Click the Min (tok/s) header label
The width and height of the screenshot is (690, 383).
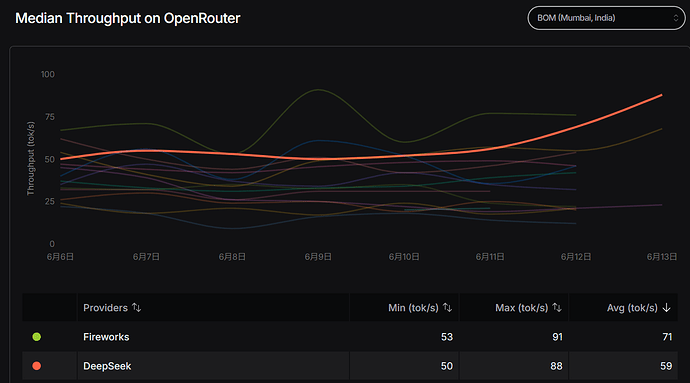tap(413, 308)
